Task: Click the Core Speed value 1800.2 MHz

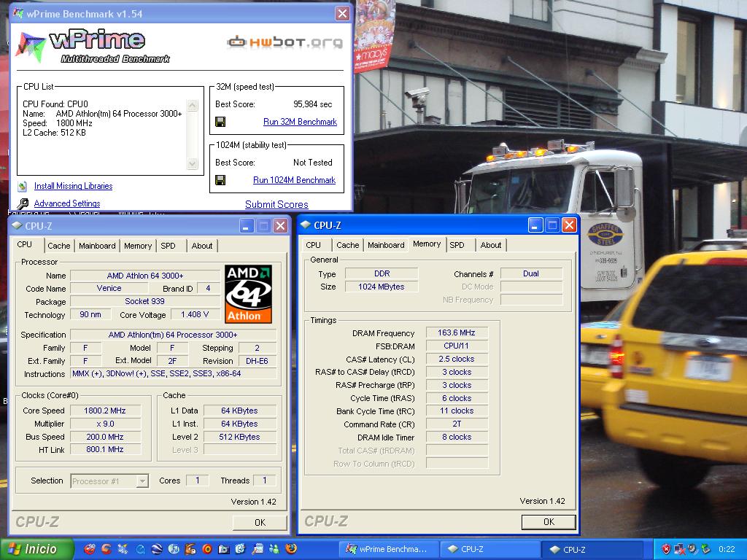Action: [105, 411]
